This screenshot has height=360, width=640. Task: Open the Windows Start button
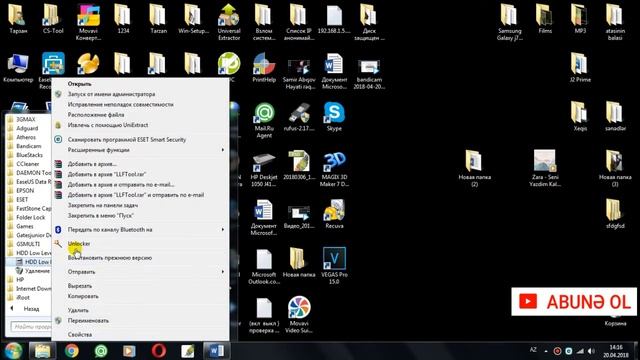point(13,351)
